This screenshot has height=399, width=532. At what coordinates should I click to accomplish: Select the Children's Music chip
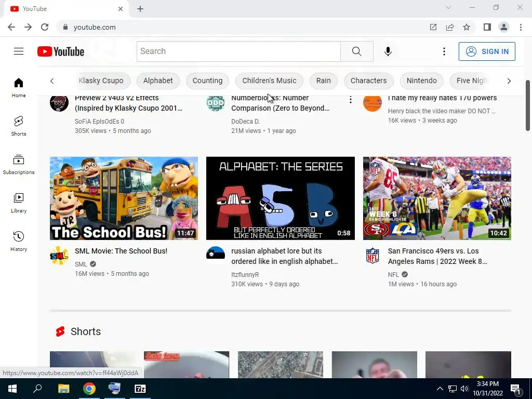click(x=269, y=81)
